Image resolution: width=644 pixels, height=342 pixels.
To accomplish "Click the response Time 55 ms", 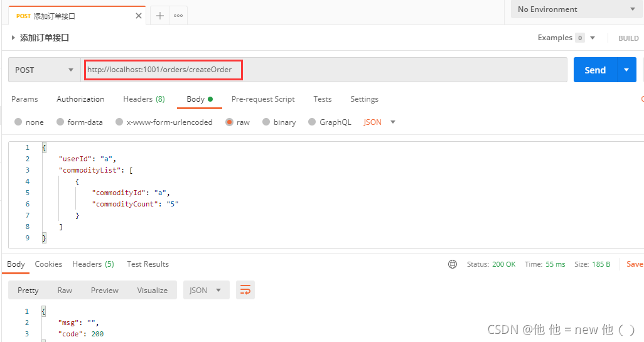I will pos(545,264).
